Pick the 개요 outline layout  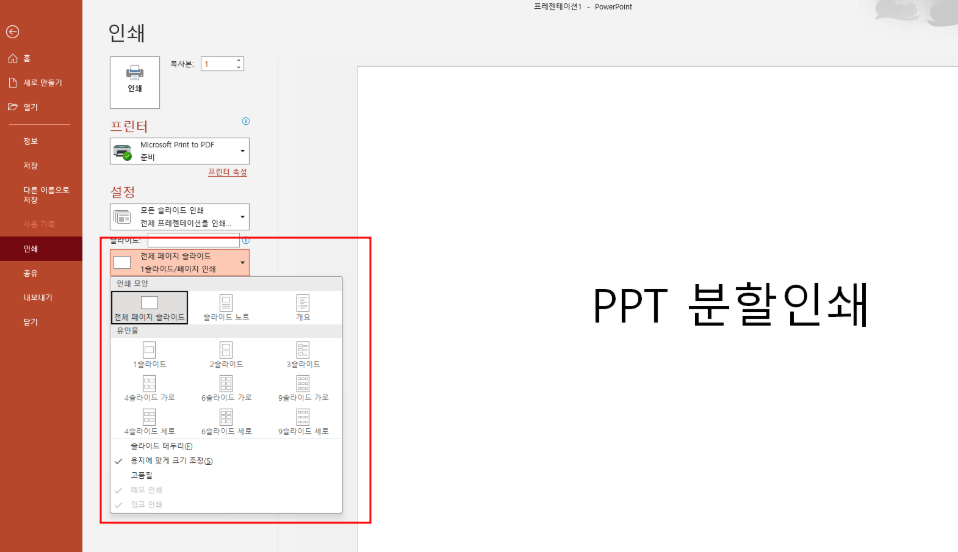(x=303, y=306)
